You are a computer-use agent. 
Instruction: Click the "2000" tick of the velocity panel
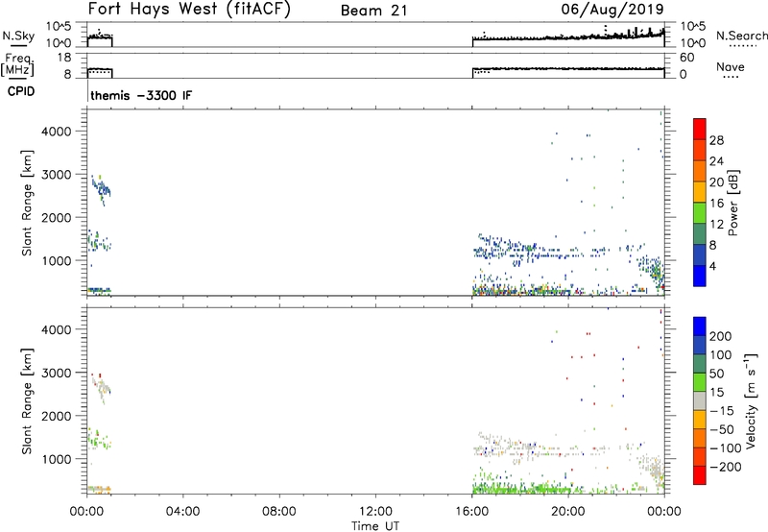click(x=57, y=416)
